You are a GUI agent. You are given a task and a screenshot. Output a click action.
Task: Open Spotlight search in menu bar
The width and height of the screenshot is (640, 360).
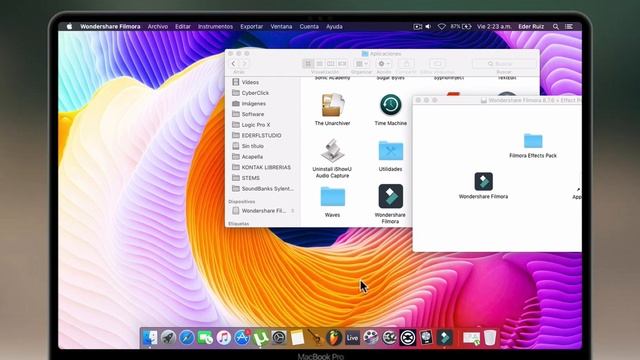point(556,27)
